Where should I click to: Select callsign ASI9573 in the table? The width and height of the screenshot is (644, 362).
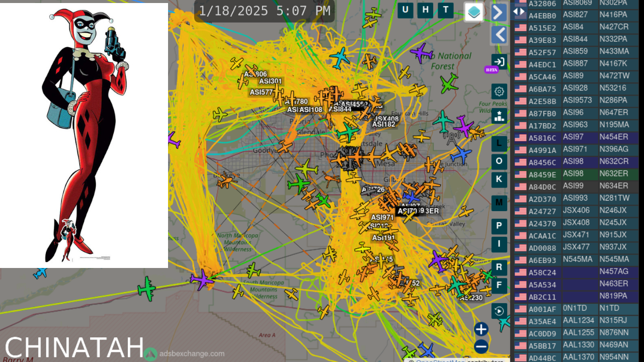tap(578, 100)
